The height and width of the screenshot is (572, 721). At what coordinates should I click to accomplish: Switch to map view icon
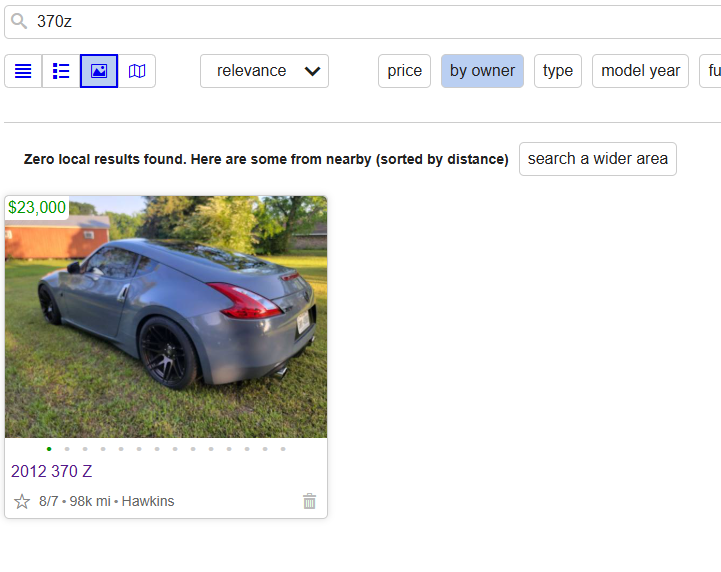[x=137, y=71]
